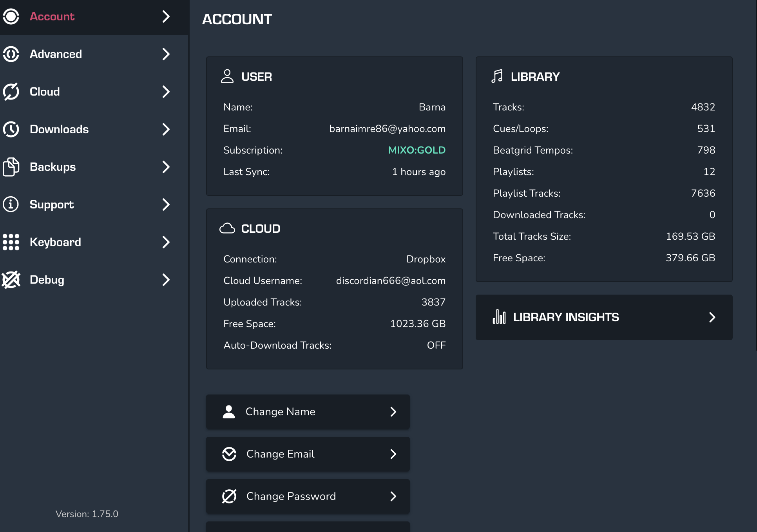Click the Change Email button

click(x=308, y=454)
